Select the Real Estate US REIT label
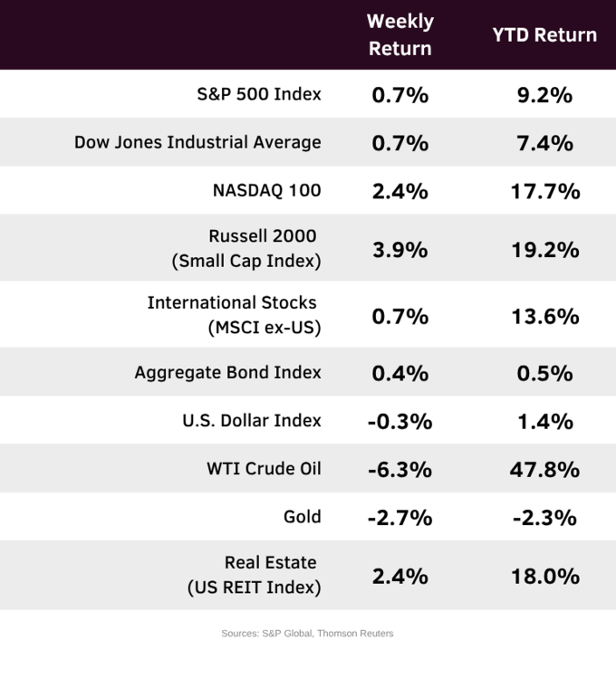 tap(255, 575)
